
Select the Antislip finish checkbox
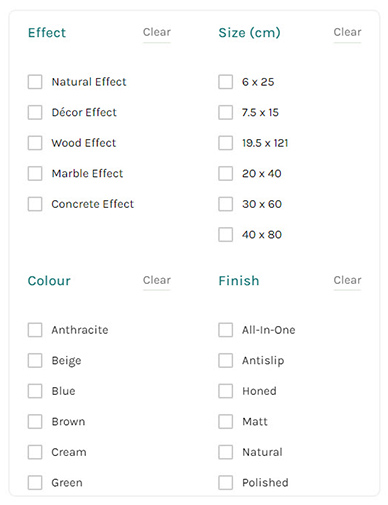[226, 360]
